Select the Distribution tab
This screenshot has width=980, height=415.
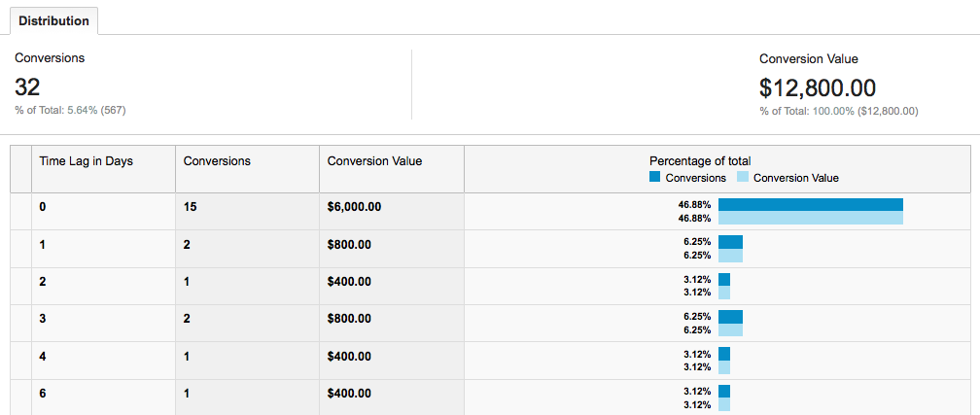[53, 20]
